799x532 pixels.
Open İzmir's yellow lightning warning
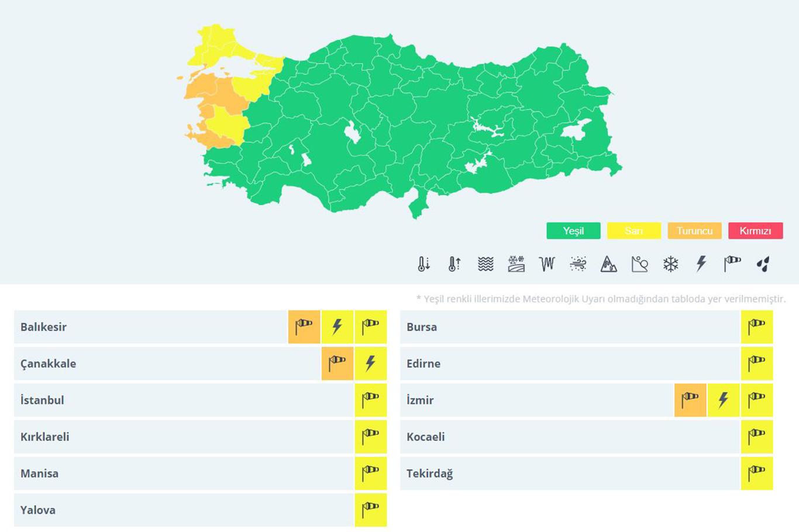tap(724, 400)
